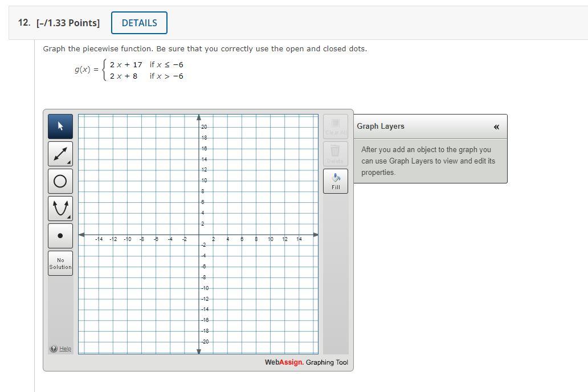Select the parabola drawing tool
The image size is (588, 392).
(60, 208)
